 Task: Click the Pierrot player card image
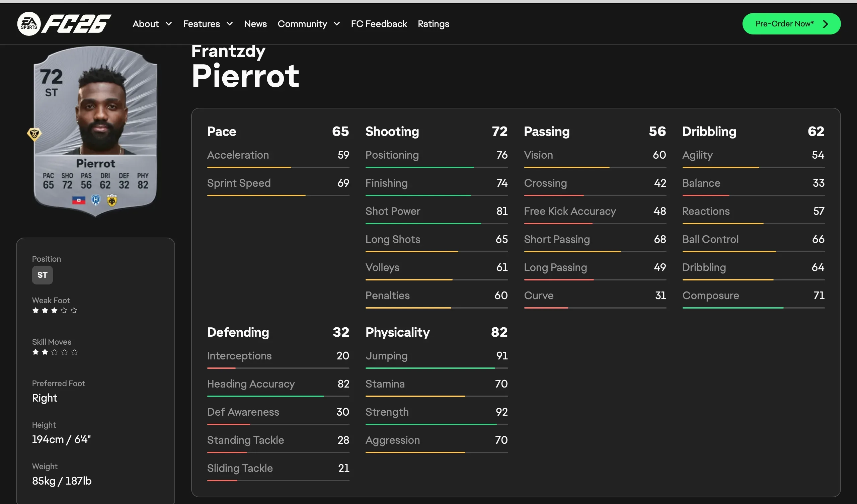[x=95, y=131]
